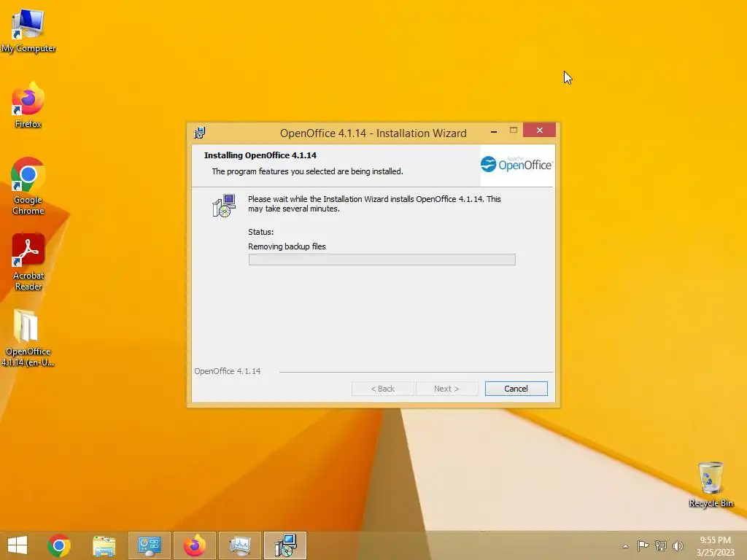The image size is (747, 560).
Task: Click the installer icon in the wizard title bar
Action: click(200, 133)
